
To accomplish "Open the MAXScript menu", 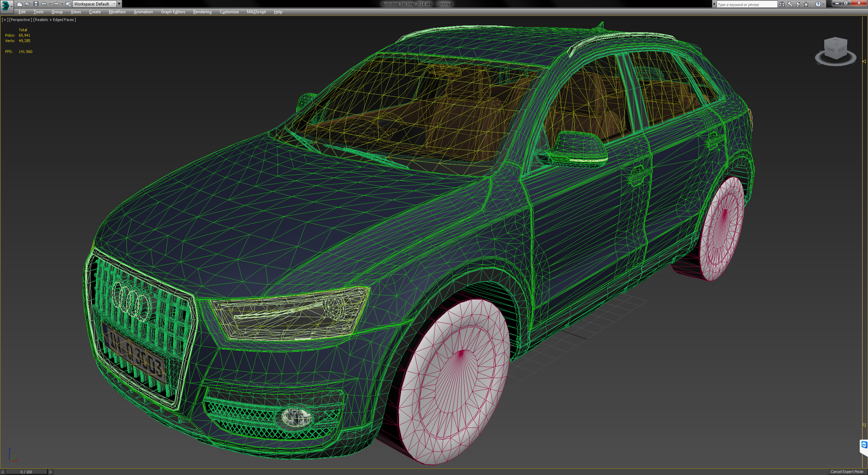I will click(x=256, y=12).
